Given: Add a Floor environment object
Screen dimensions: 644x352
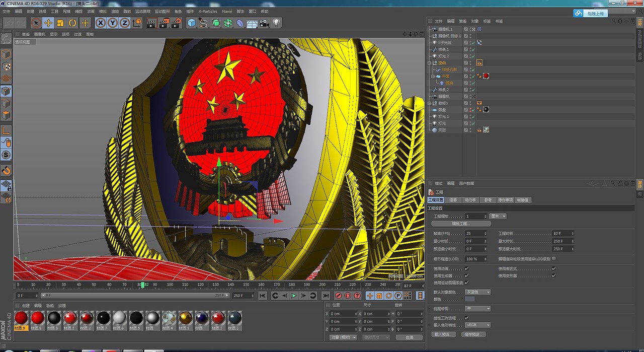Looking at the screenshot, I should pyautogui.click(x=252, y=23).
